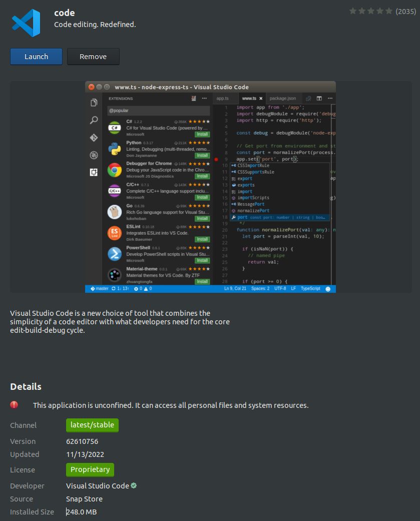420x521 pixels.
Task: Click the version number 62610756
Action: point(82,441)
